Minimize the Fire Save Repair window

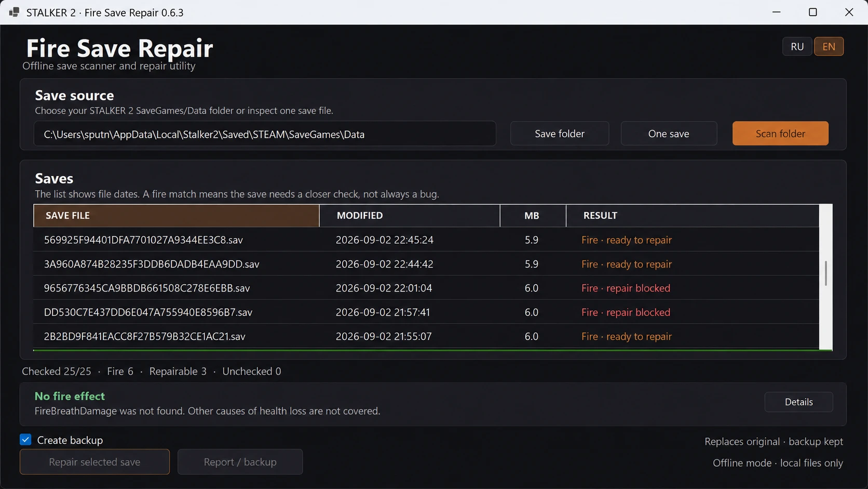point(777,12)
